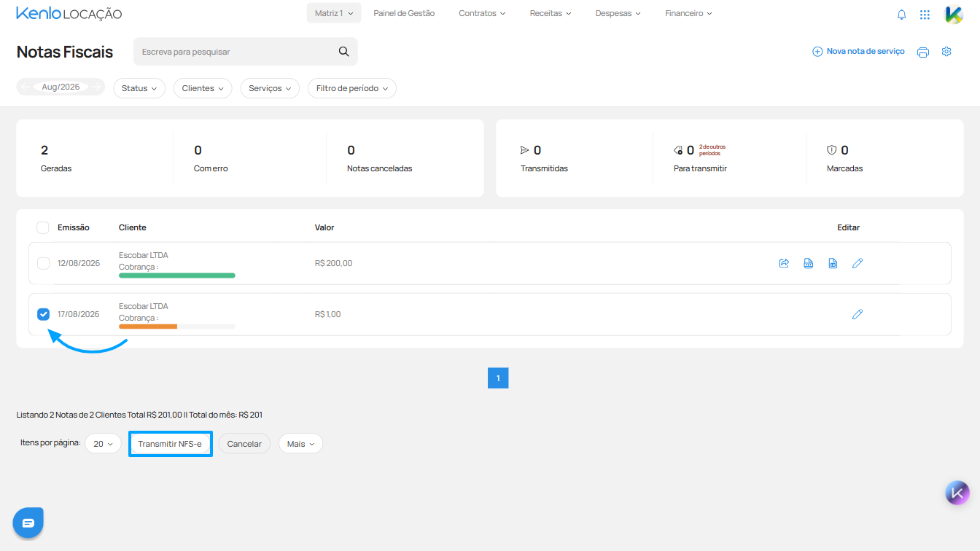Click the Transmitidas paper plane icon
Image resolution: width=980 pixels, height=551 pixels.
click(x=524, y=150)
